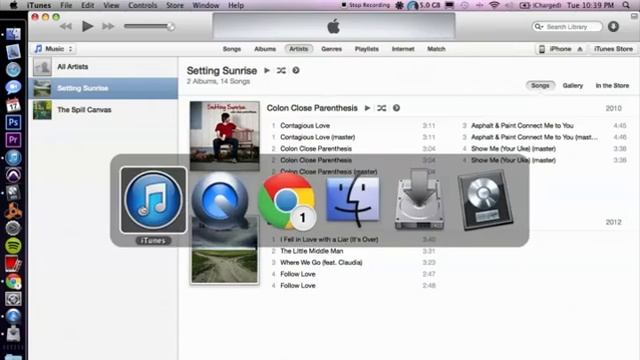This screenshot has width=640, height=360.
Task: Open the Albums tab
Action: pyautogui.click(x=265, y=49)
